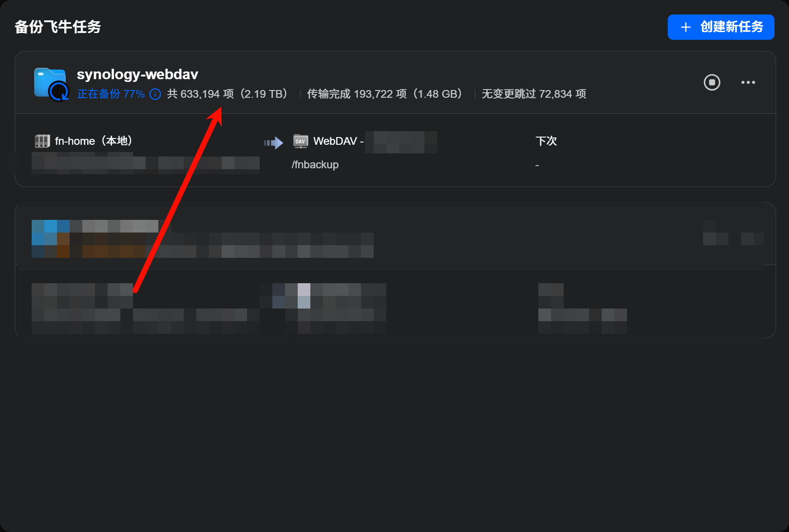Open the synology-webdav more options menu
Image resolution: width=789 pixels, height=532 pixels.
click(748, 82)
